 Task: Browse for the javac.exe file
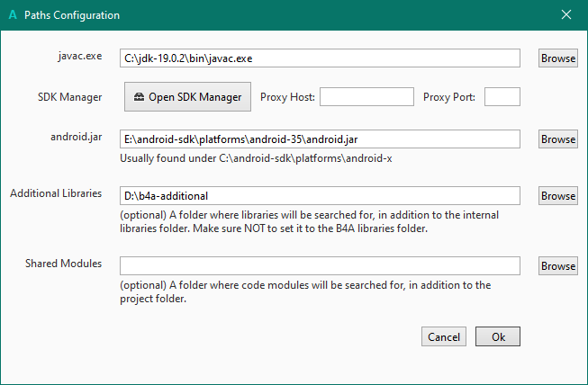click(x=558, y=58)
